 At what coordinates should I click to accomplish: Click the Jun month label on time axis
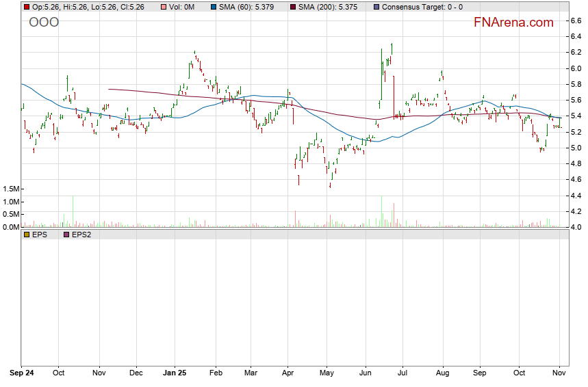(x=366, y=374)
